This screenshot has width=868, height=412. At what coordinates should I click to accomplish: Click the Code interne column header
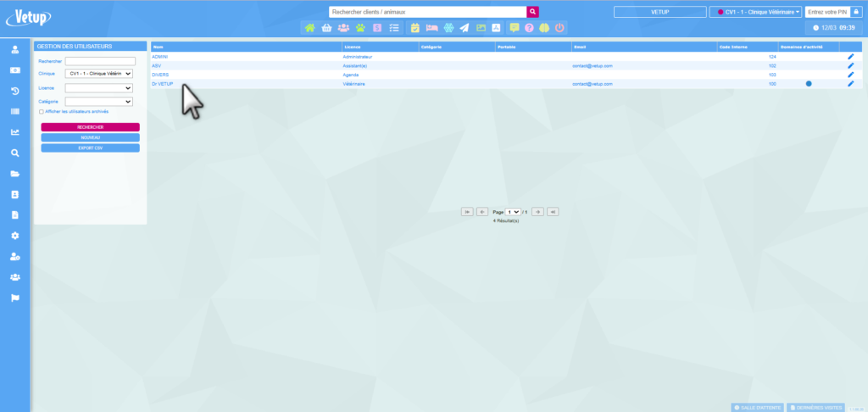[730, 47]
